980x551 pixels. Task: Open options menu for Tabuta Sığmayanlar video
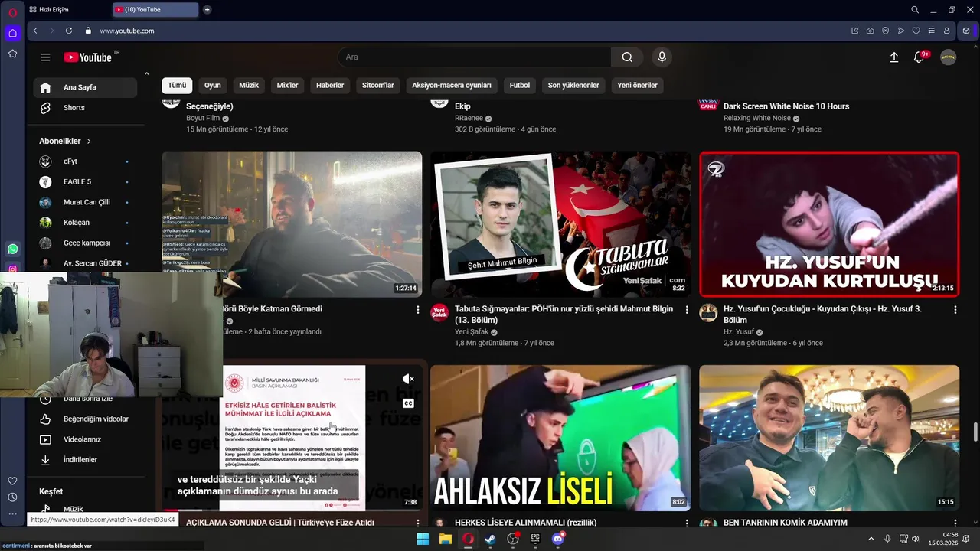pyautogui.click(x=687, y=309)
